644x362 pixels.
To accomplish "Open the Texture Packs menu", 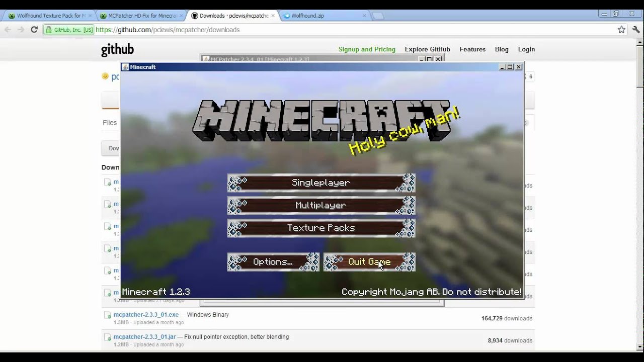I will point(321,228).
